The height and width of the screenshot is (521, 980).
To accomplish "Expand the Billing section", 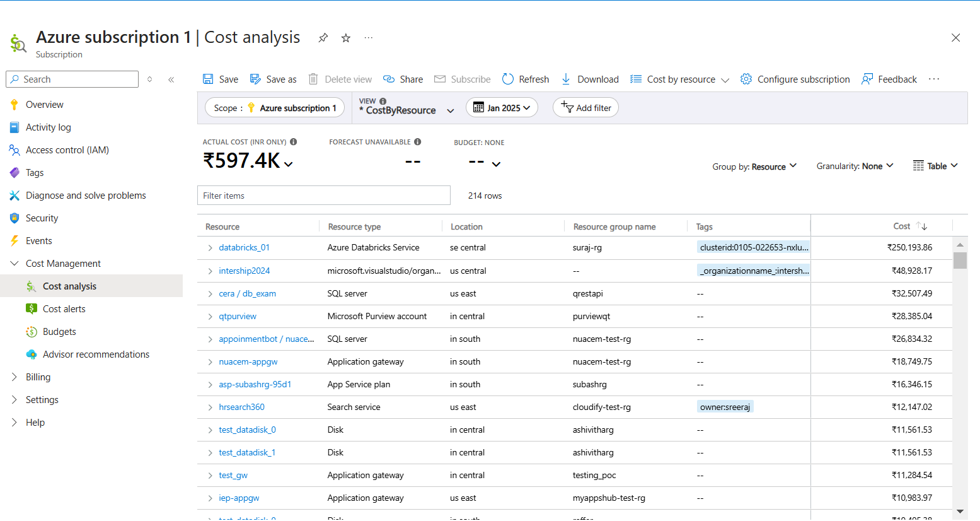I will [14, 377].
